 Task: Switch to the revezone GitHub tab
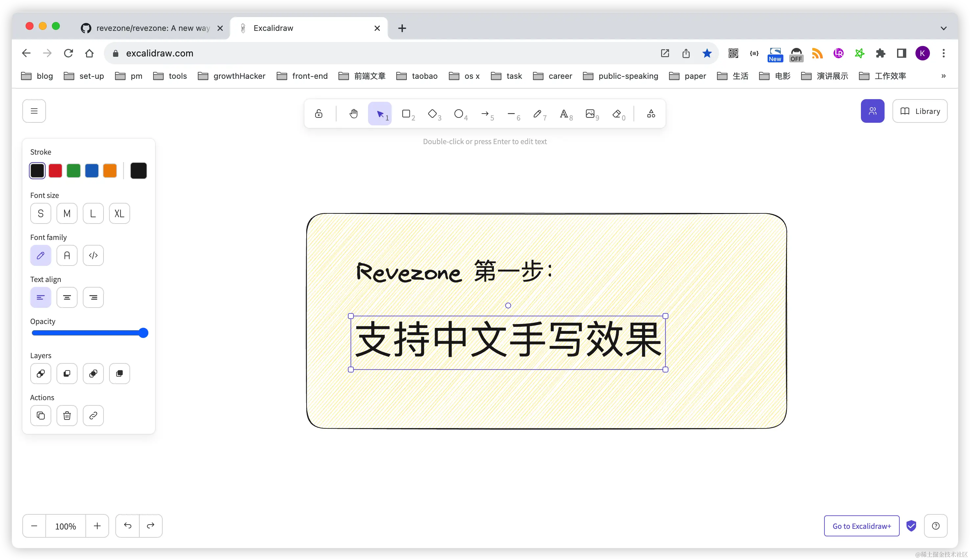pos(152,28)
